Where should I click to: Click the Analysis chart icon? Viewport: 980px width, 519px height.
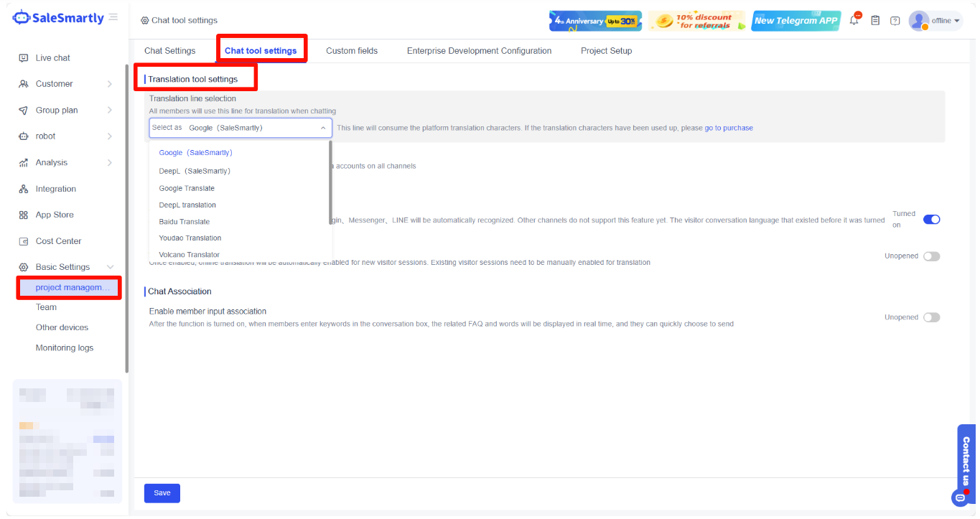[x=23, y=163]
